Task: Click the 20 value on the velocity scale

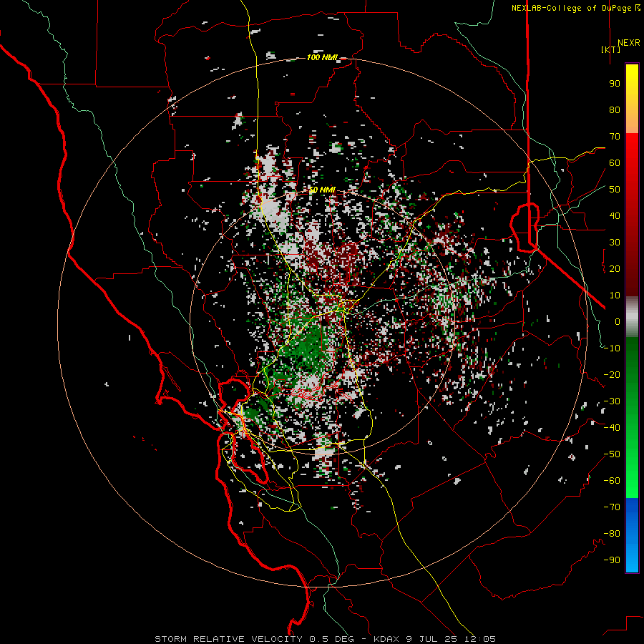Action: [x=615, y=269]
